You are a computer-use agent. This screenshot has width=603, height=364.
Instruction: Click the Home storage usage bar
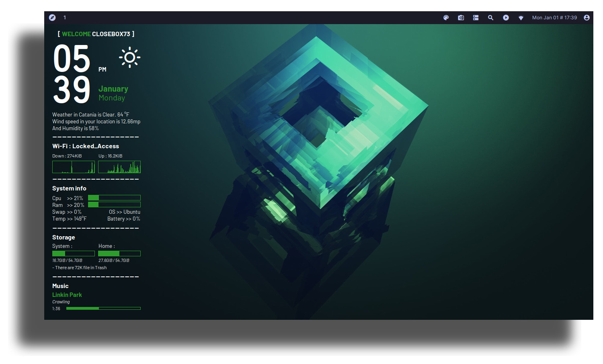click(119, 254)
